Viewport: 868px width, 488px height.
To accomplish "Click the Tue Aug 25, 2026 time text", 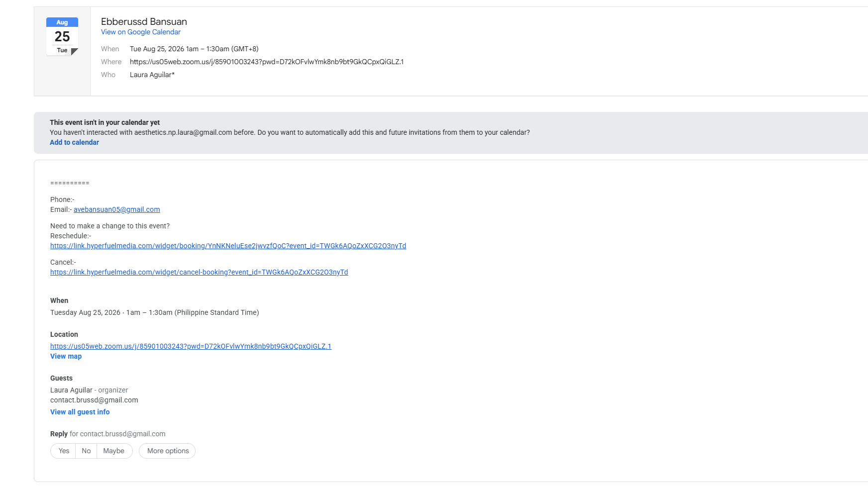I will tap(194, 49).
